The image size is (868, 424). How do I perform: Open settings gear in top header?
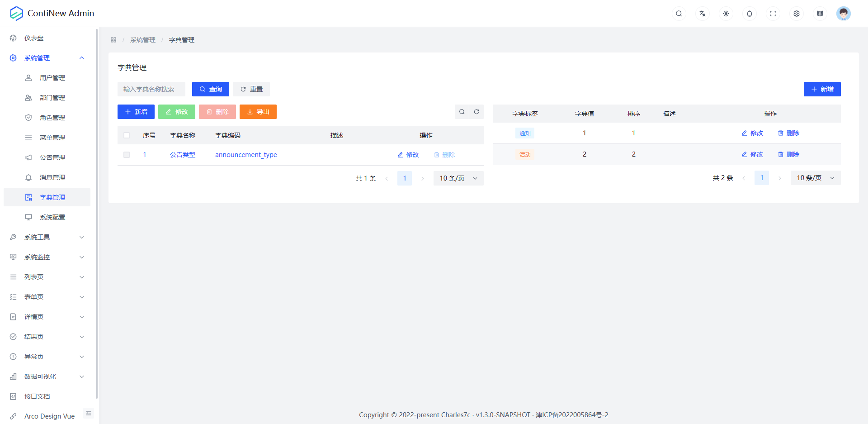[x=796, y=14]
